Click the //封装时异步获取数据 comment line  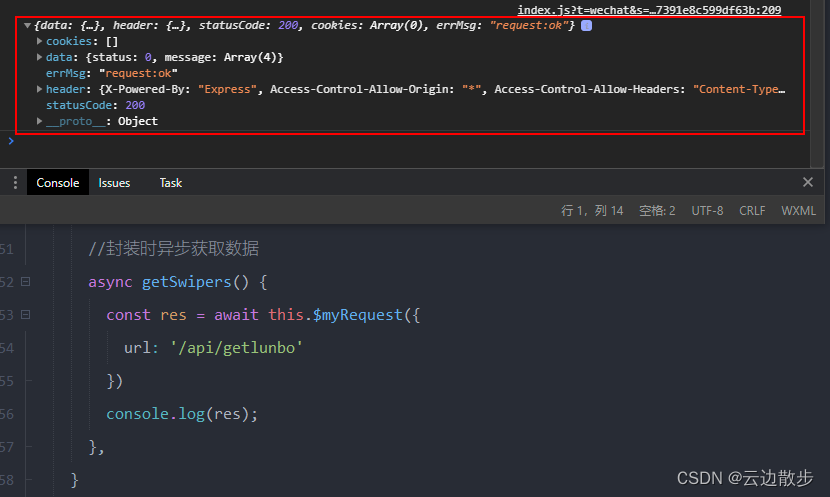tap(174, 248)
